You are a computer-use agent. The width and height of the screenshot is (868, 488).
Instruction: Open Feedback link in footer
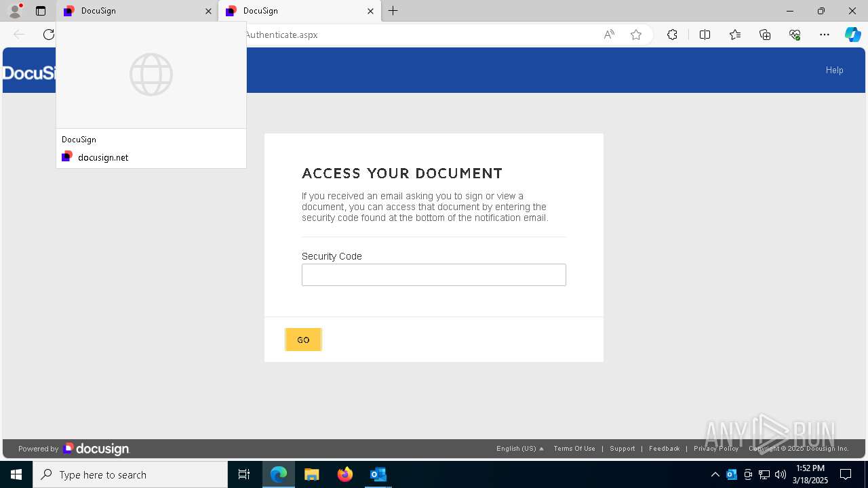click(664, 449)
